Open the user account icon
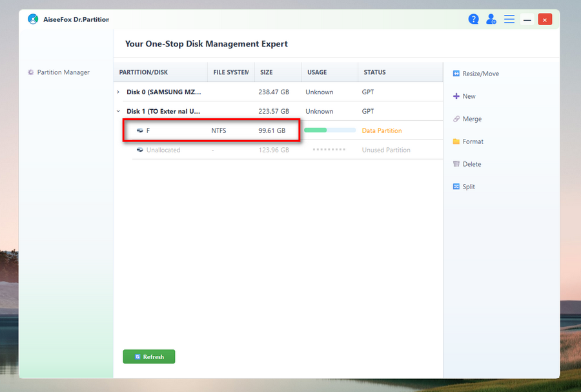 tap(491, 19)
